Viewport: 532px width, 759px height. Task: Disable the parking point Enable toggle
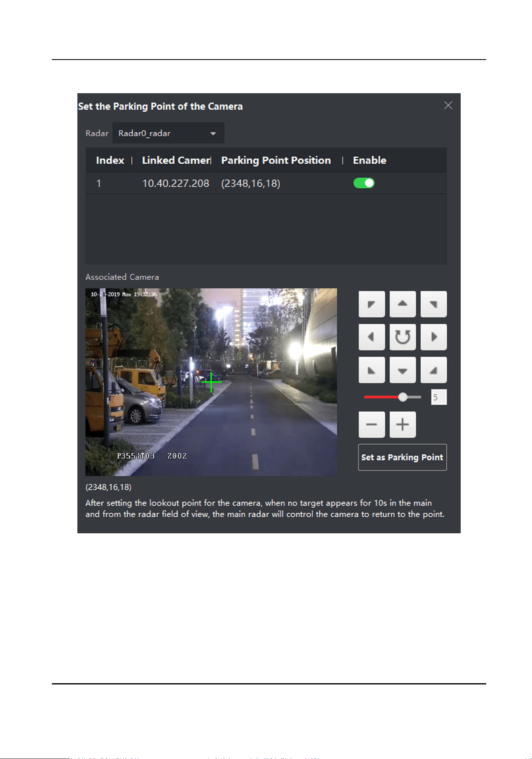pyautogui.click(x=364, y=183)
